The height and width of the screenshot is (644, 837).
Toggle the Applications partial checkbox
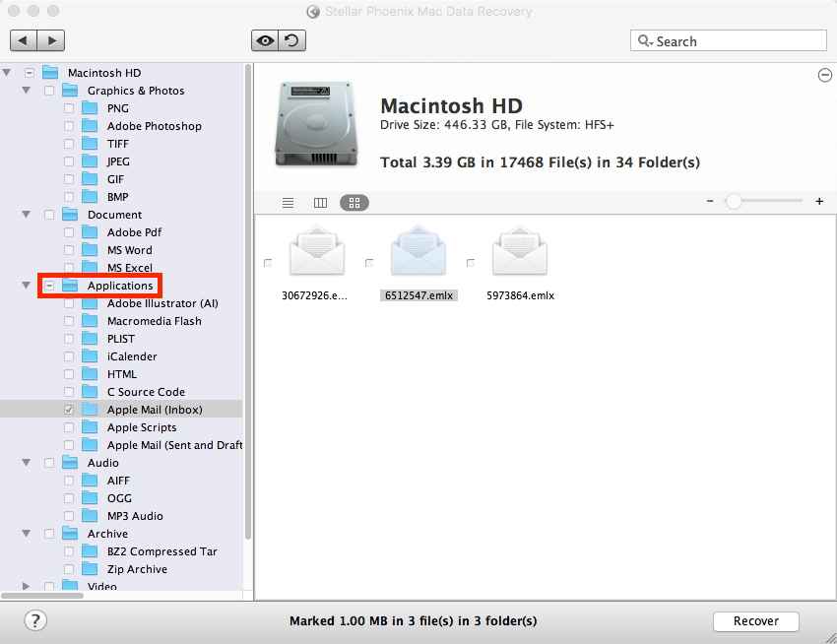point(49,286)
